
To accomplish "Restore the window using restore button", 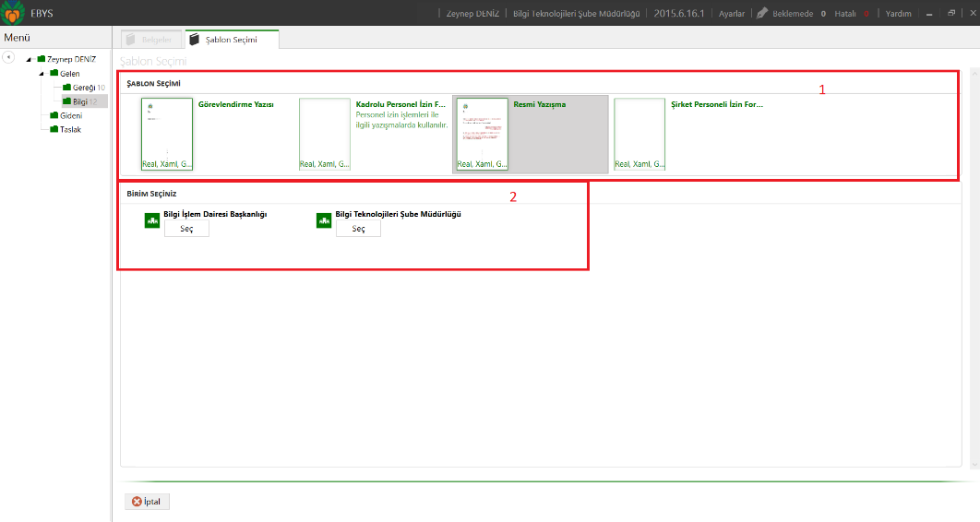I will 951,13.
